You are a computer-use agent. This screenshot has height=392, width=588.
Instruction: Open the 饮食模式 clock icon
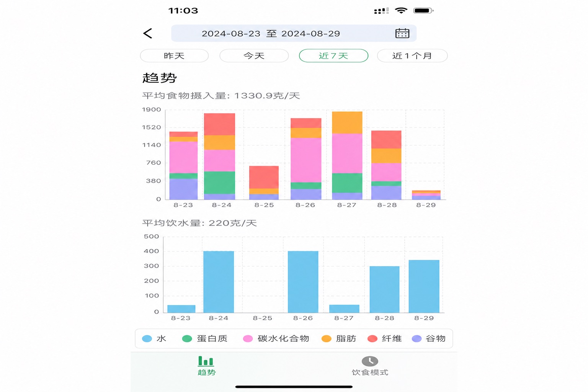(370, 361)
